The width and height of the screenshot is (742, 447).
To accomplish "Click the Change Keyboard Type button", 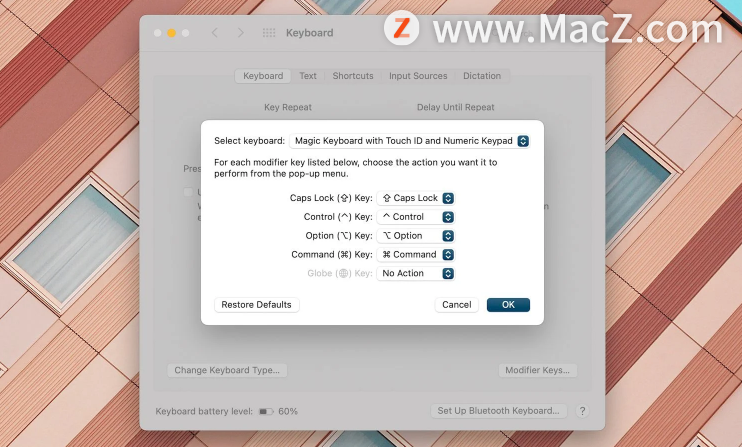I will [x=227, y=370].
